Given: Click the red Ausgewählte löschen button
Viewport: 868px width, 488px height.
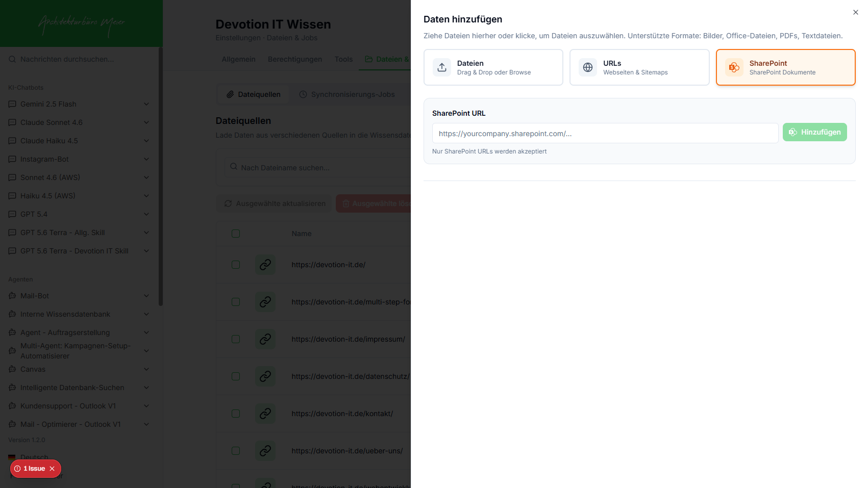Looking at the screenshot, I should pos(374,203).
